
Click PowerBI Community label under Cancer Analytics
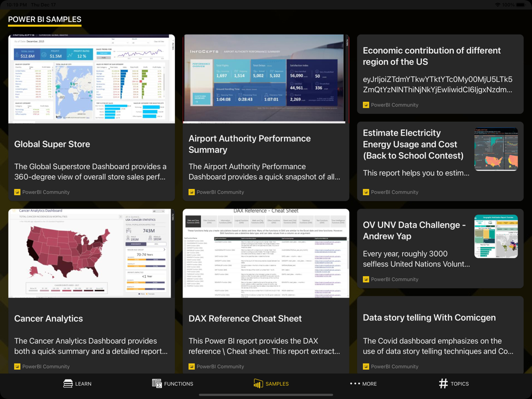(46, 367)
